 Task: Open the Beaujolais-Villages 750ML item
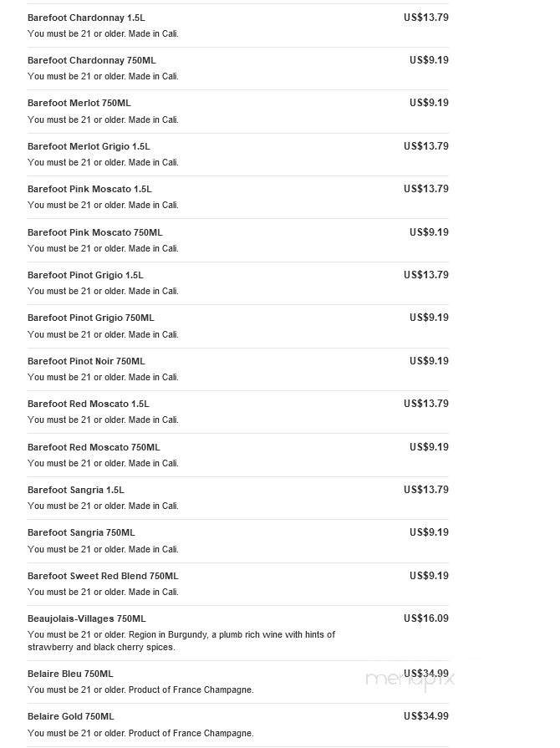point(86,618)
